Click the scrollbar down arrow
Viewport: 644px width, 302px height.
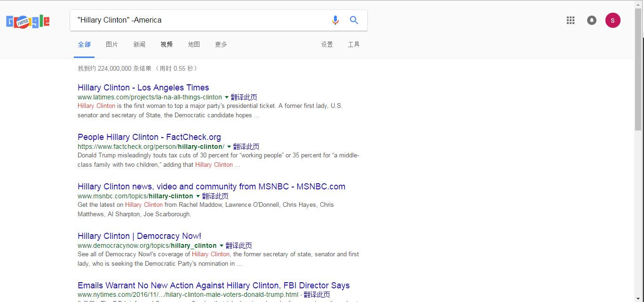pos(638,299)
